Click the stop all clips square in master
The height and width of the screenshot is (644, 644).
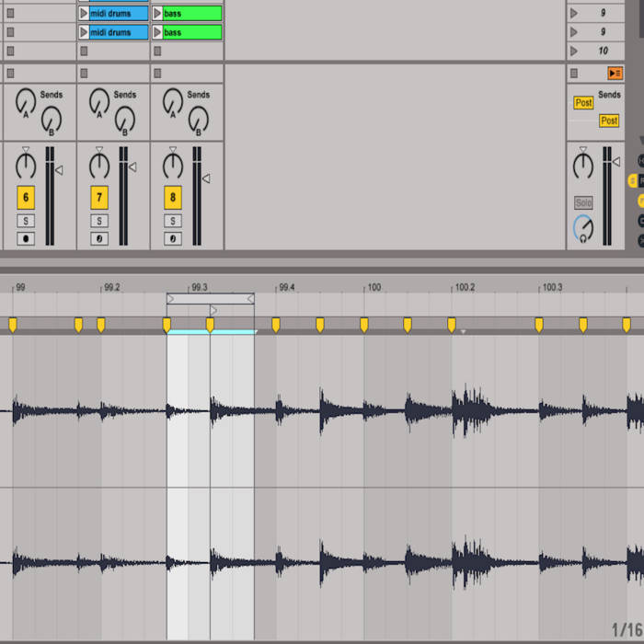tap(574, 73)
